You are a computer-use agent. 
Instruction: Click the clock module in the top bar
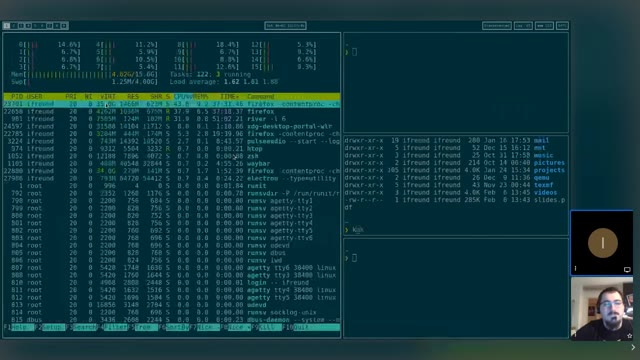(285, 26)
